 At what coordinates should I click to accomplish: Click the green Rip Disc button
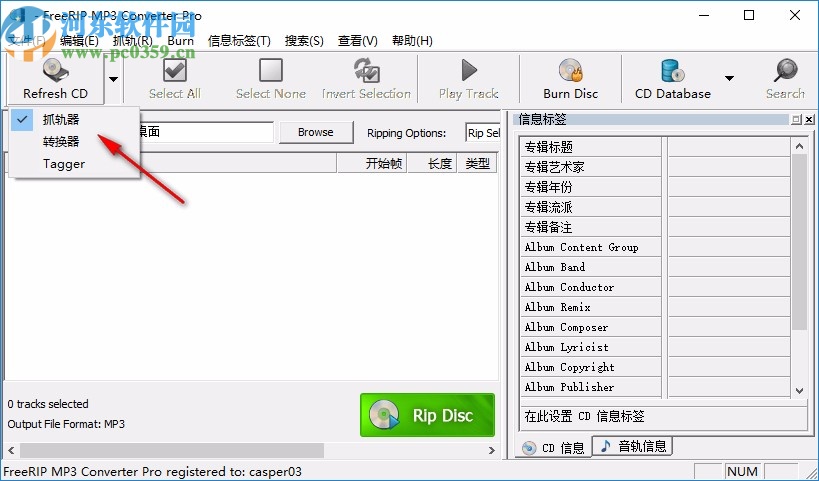point(427,415)
